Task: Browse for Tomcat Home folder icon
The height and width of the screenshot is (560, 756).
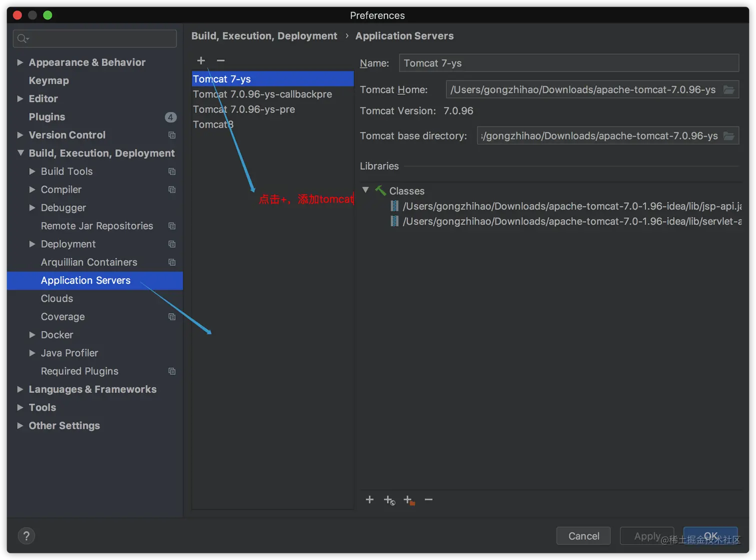Action: tap(729, 90)
